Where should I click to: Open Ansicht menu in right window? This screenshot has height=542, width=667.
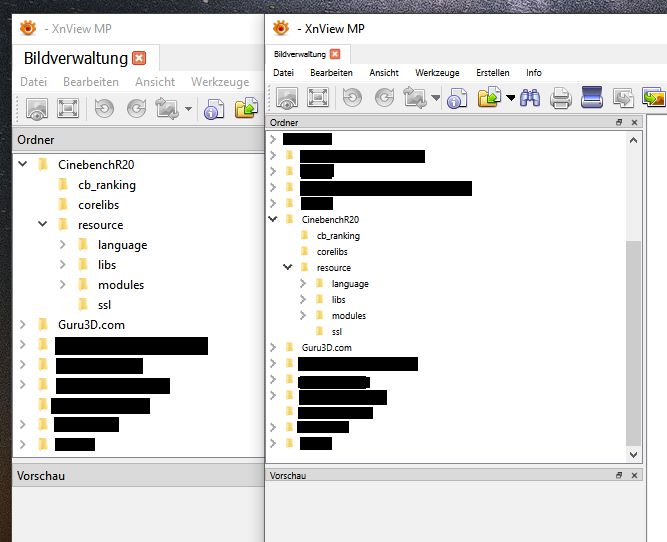tap(384, 73)
